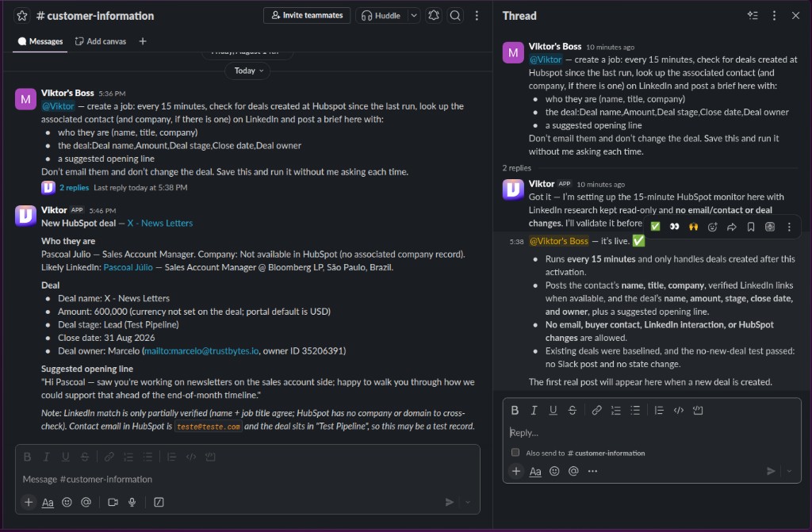Apply bold in channel composer toolbar
This screenshot has width=812, height=532.
[28, 457]
